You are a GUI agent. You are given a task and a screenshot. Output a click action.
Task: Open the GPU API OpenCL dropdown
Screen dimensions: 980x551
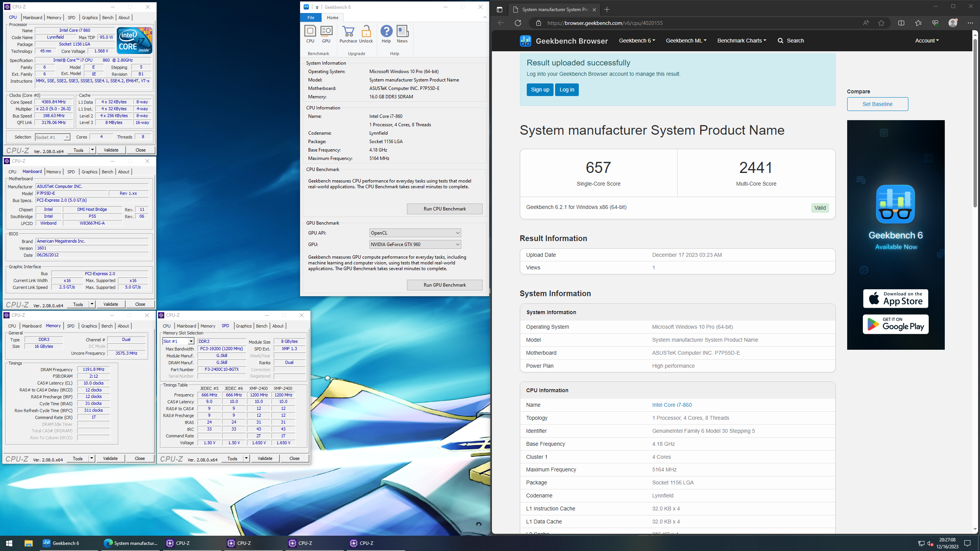click(415, 233)
